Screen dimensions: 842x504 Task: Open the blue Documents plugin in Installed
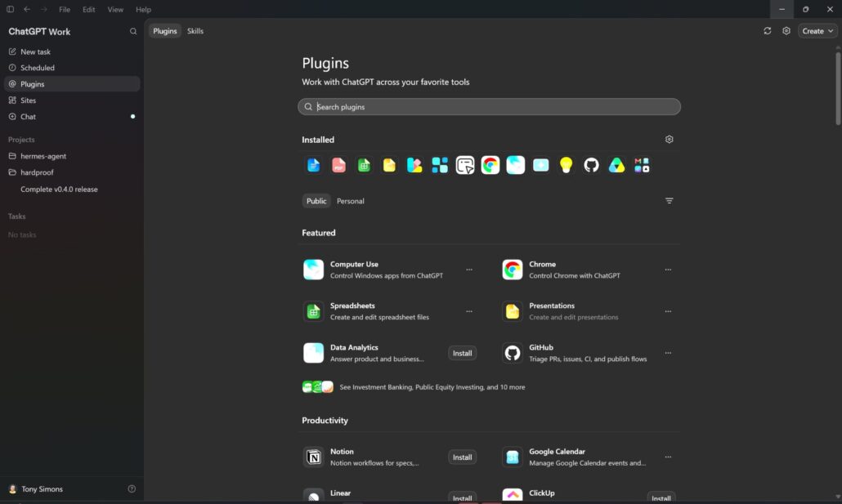click(314, 165)
